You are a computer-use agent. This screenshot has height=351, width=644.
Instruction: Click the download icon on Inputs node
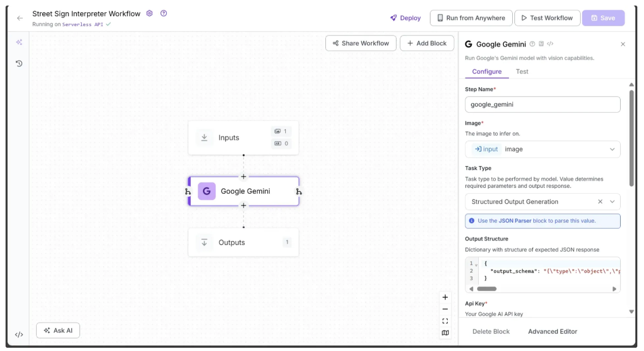(x=204, y=138)
